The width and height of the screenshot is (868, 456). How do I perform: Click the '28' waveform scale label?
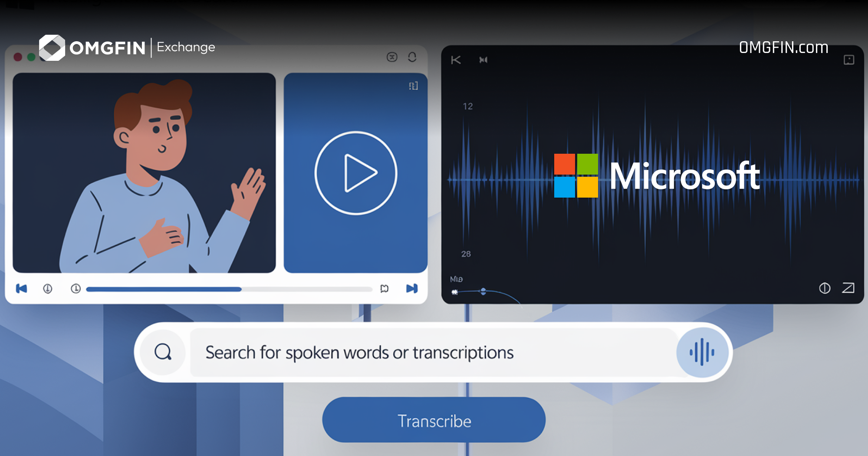[x=466, y=254]
